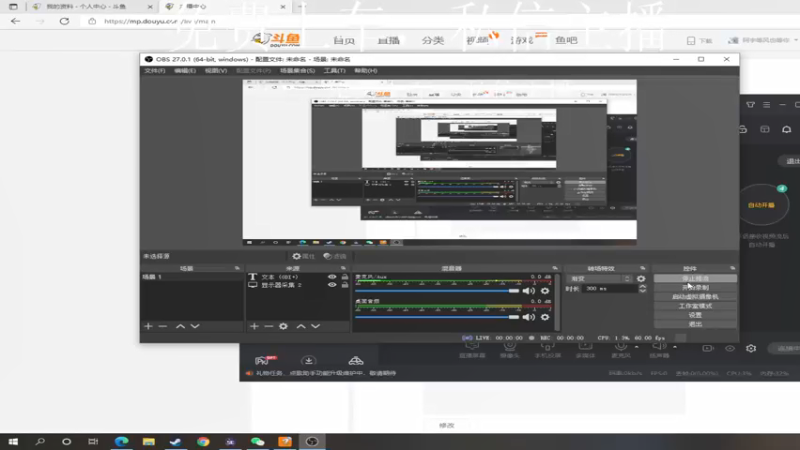This screenshot has width=800, height=450.
Task: Click the source properties button above scenes
Action: click(x=304, y=256)
